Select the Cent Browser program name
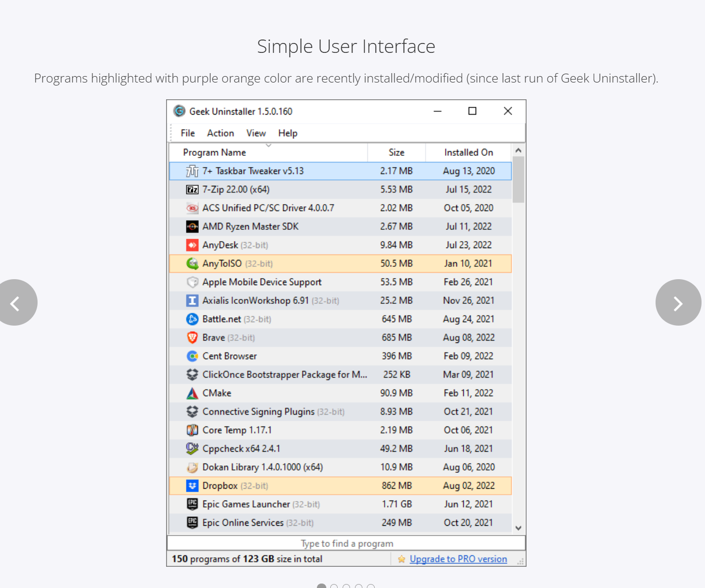 [230, 356]
